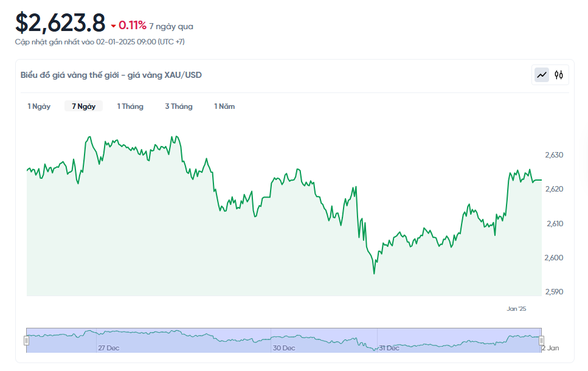Click the -0.11% change percentage
The width and height of the screenshot is (588, 371).
click(133, 26)
